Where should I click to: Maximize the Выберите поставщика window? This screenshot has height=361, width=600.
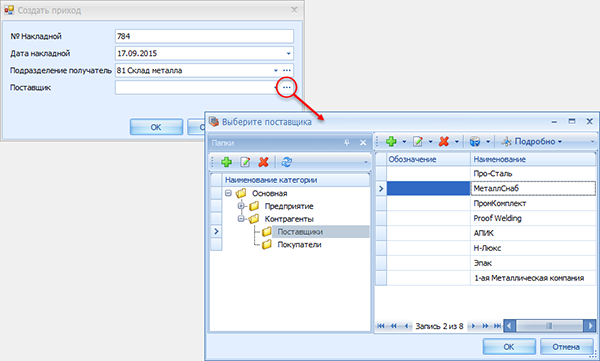[x=572, y=121]
